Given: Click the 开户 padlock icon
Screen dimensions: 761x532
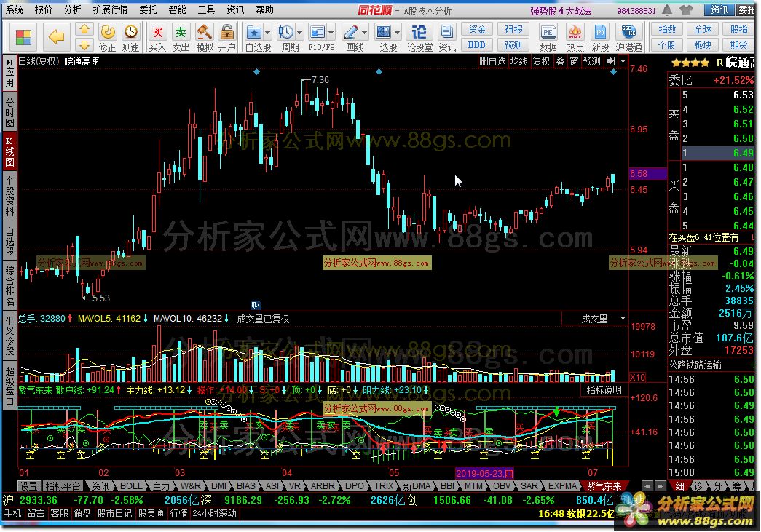Looking at the screenshot, I should [226, 33].
